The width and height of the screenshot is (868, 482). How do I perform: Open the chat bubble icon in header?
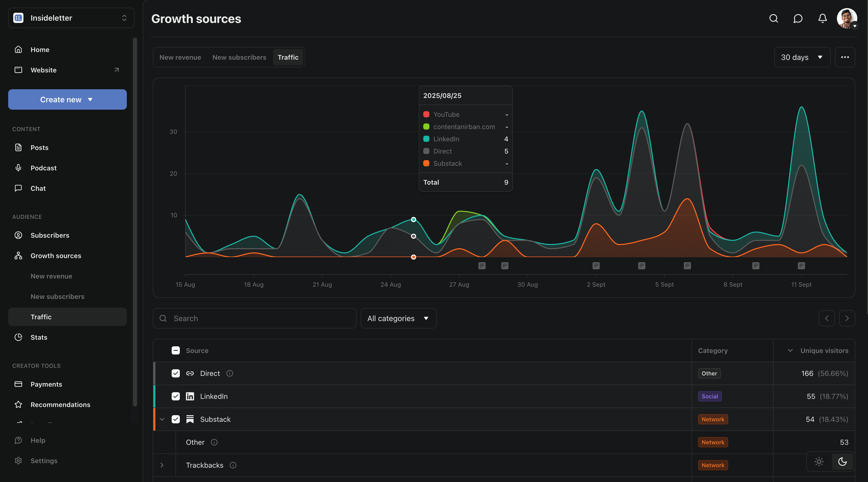tap(798, 19)
